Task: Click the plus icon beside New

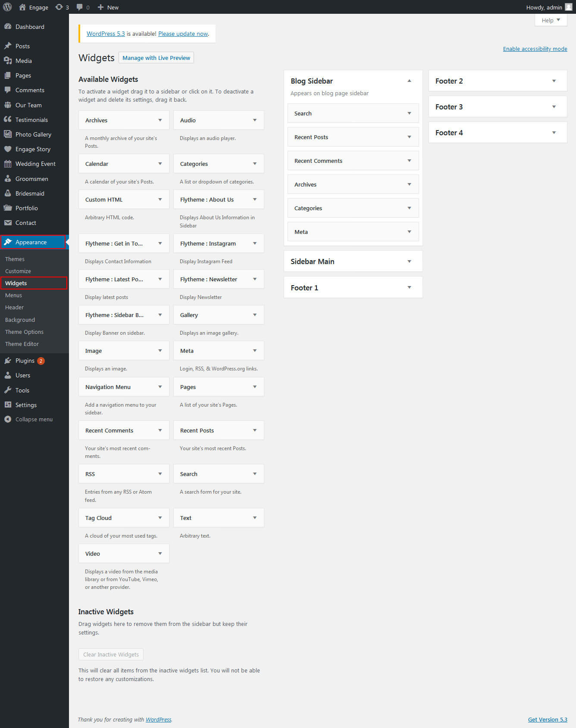Action: tap(100, 7)
